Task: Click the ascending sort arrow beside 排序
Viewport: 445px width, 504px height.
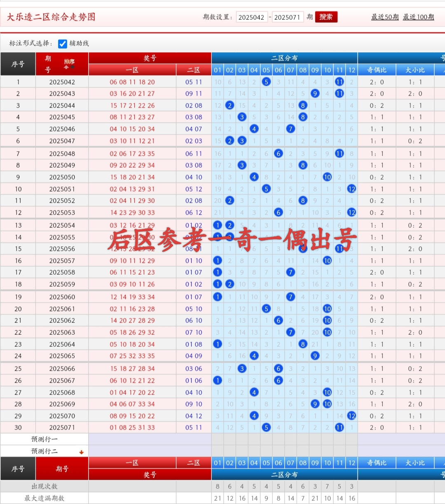Action: click(x=66, y=67)
